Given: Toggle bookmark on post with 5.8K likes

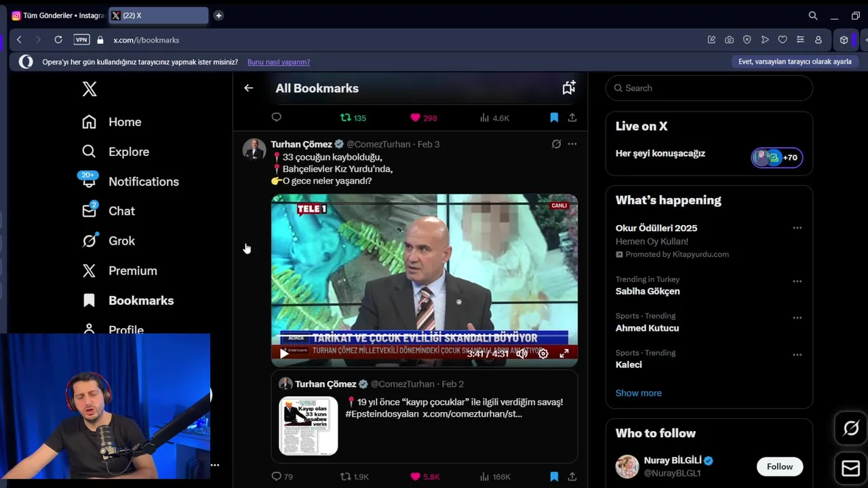Looking at the screenshot, I should tap(554, 476).
